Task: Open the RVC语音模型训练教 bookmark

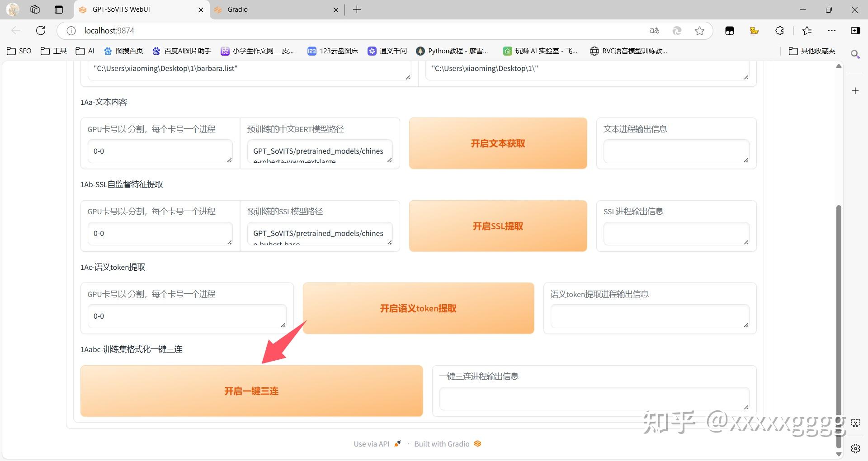Action: pos(628,51)
